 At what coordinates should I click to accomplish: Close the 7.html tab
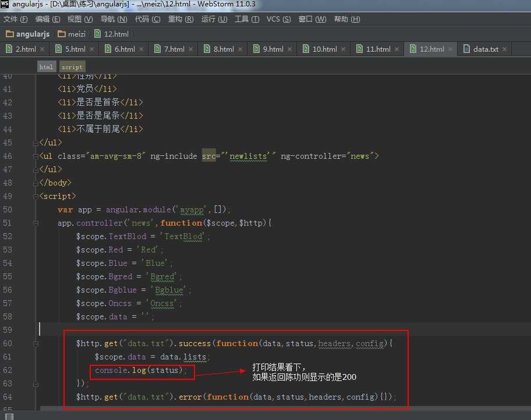(x=190, y=49)
